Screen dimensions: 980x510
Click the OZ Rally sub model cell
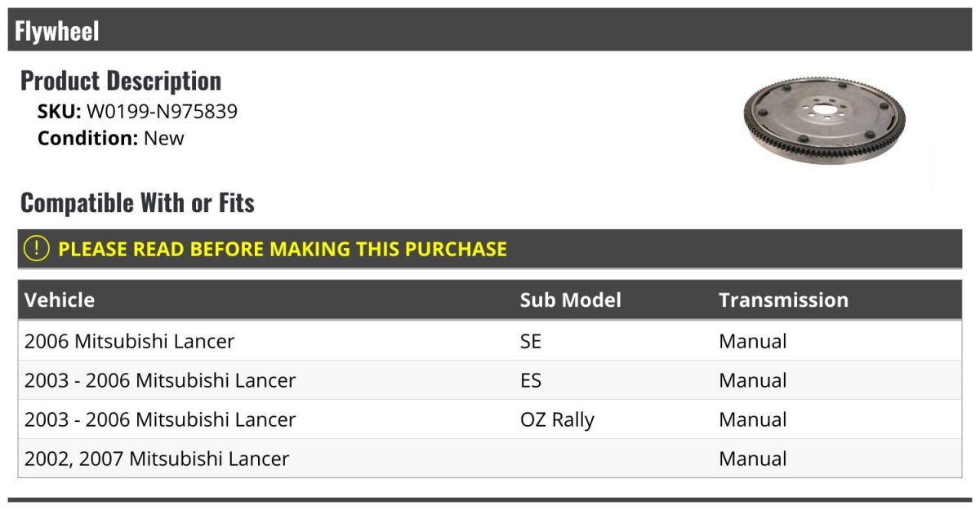pos(557,420)
